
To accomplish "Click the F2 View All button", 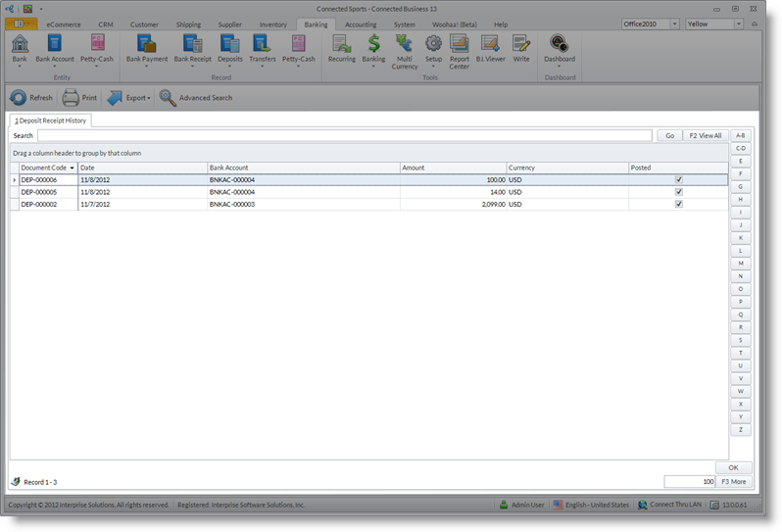I will click(x=705, y=136).
